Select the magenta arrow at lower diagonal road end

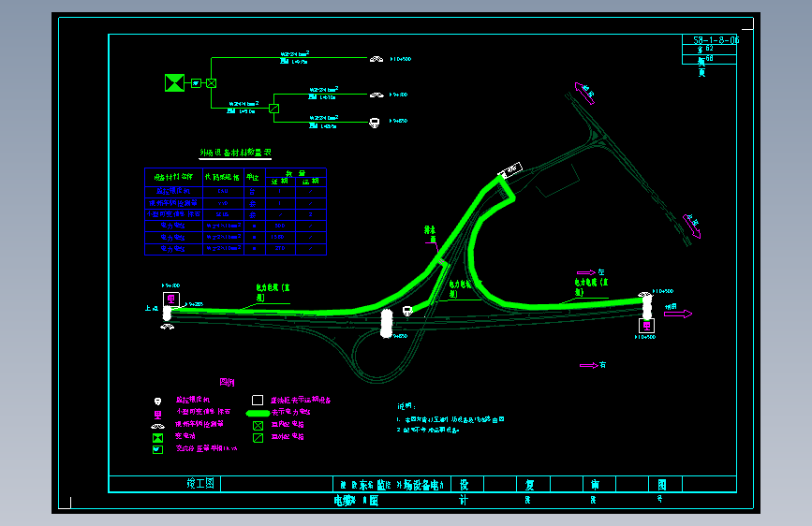691,226
